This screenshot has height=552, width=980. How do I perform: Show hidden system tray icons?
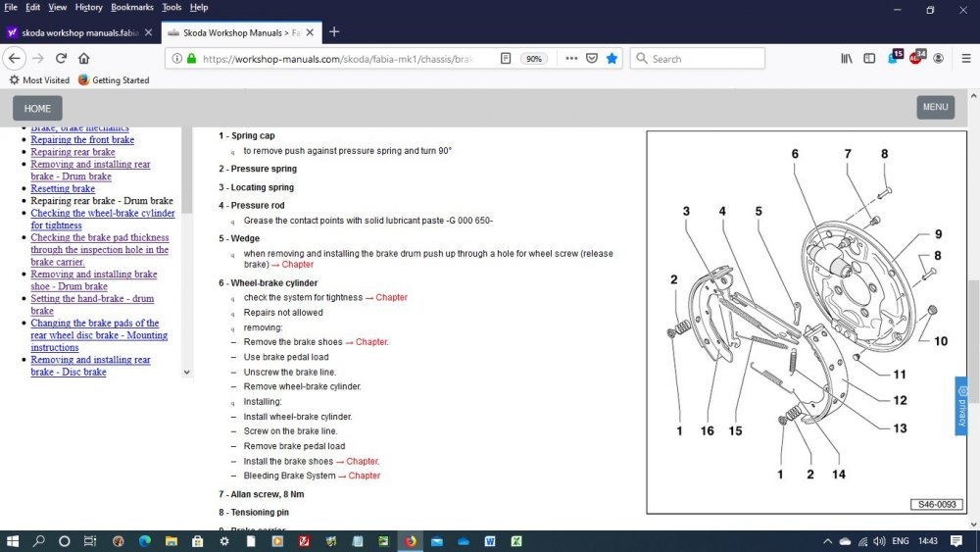coord(827,541)
